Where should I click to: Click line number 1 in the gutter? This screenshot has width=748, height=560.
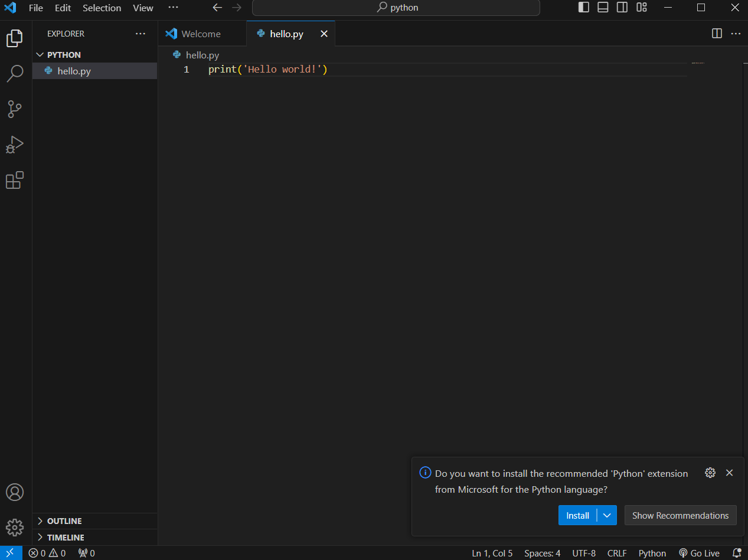click(x=187, y=70)
